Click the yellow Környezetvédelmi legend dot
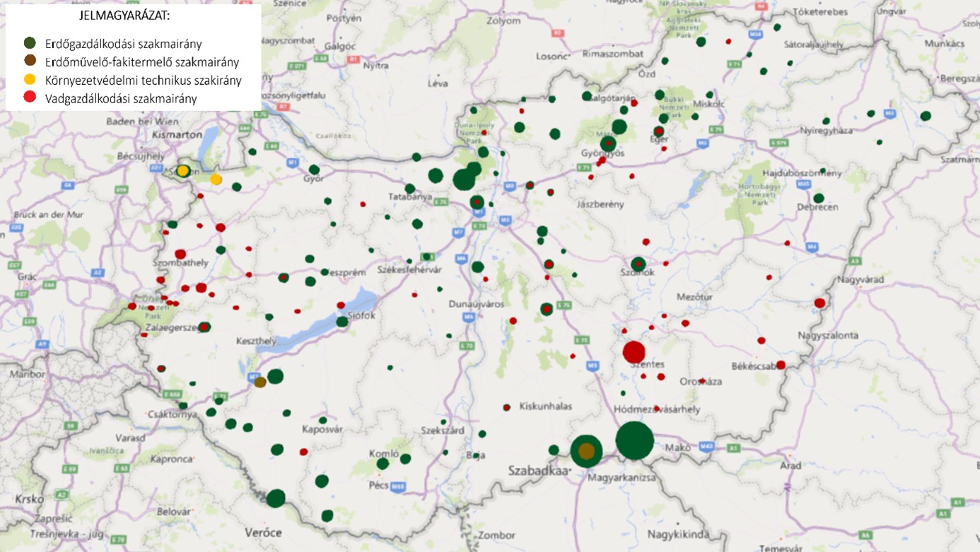980x552 pixels. (x=30, y=80)
